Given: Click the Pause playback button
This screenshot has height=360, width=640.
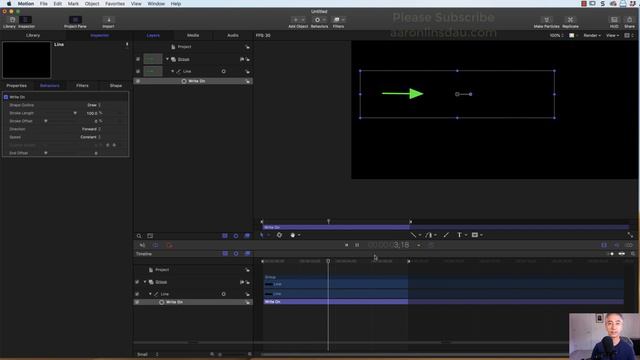Looking at the screenshot, I should click(x=357, y=245).
